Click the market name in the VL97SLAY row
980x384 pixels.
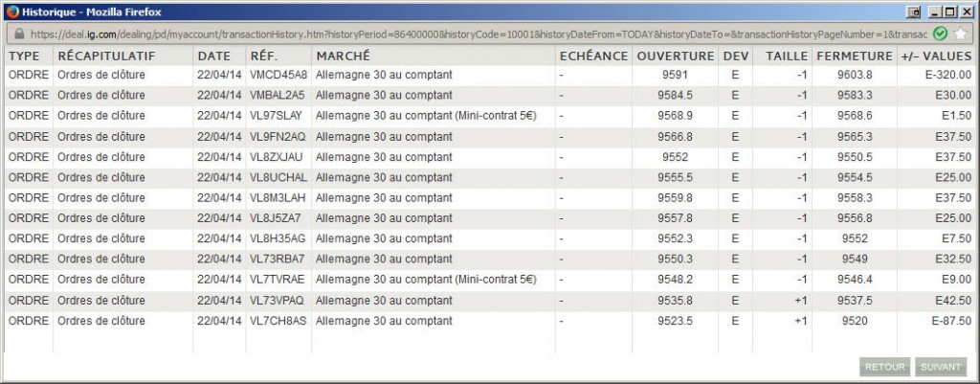[426, 116]
